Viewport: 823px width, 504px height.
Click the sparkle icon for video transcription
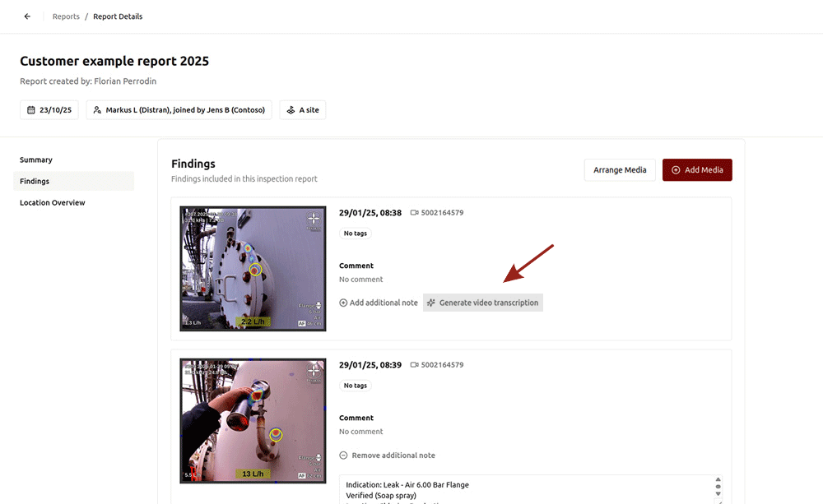(x=431, y=303)
